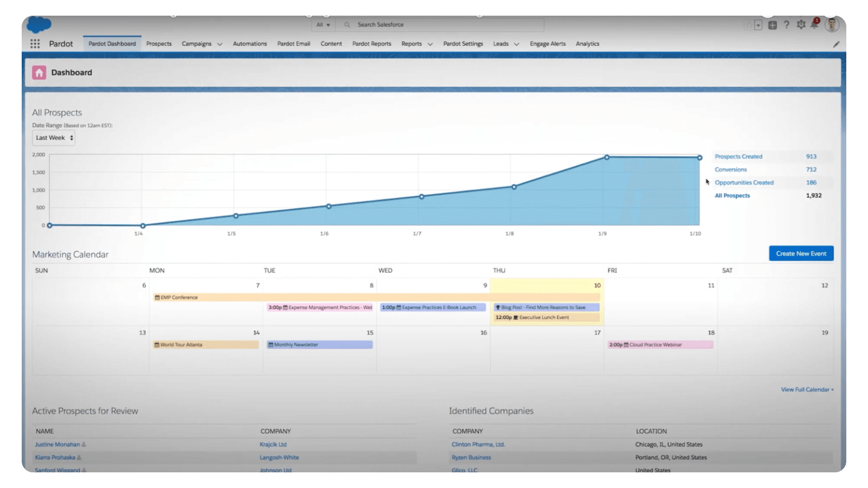Viewport: 868px width, 488px height.
Task: Select the Conversions legend link
Action: tap(731, 170)
